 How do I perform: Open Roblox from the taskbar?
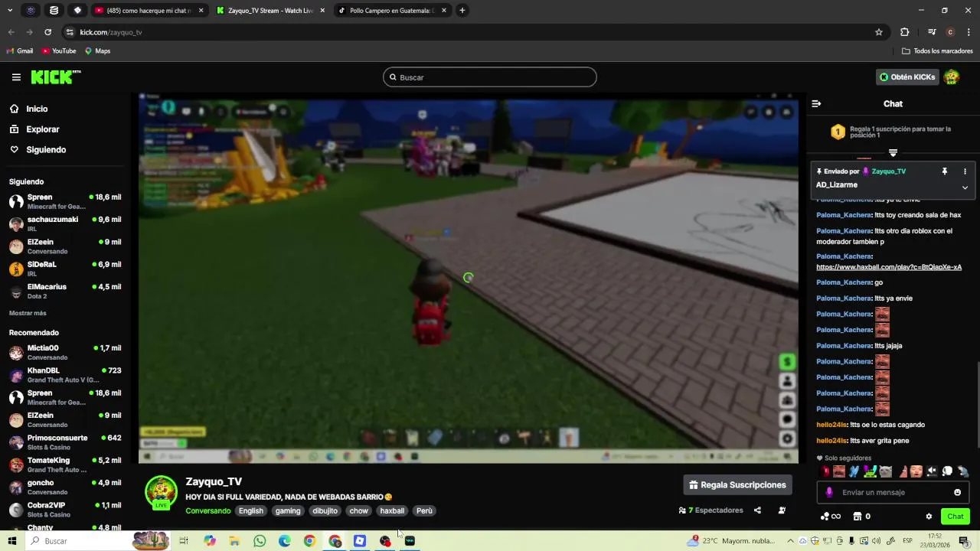tap(360, 541)
